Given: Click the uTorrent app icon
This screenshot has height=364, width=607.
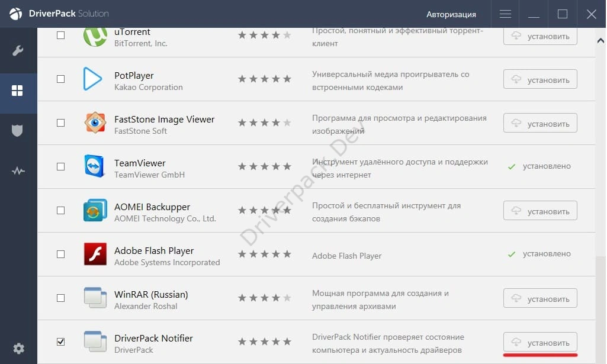Looking at the screenshot, I should (x=95, y=36).
